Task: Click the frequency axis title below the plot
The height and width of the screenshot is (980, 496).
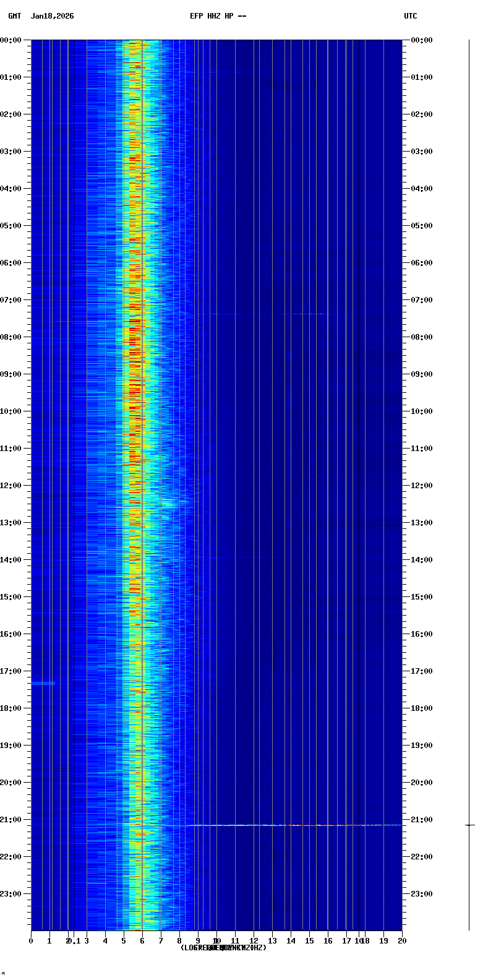Action: tap(223, 948)
